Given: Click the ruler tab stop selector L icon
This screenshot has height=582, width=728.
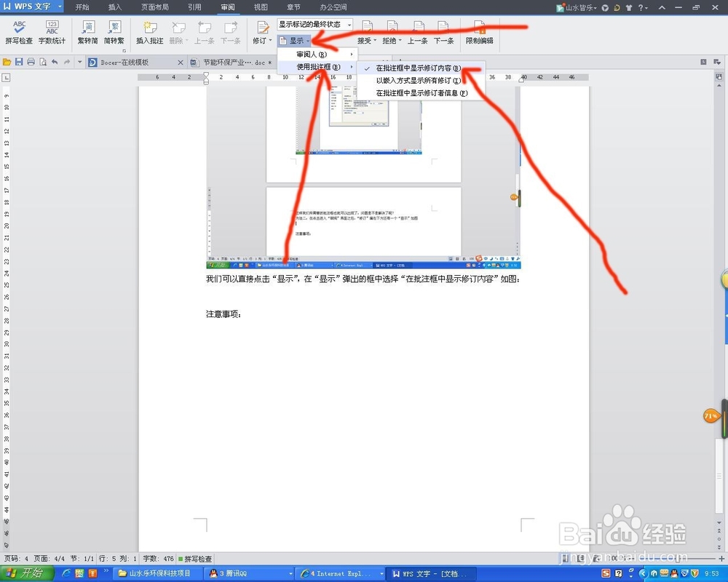Looking at the screenshot, I should [6, 78].
